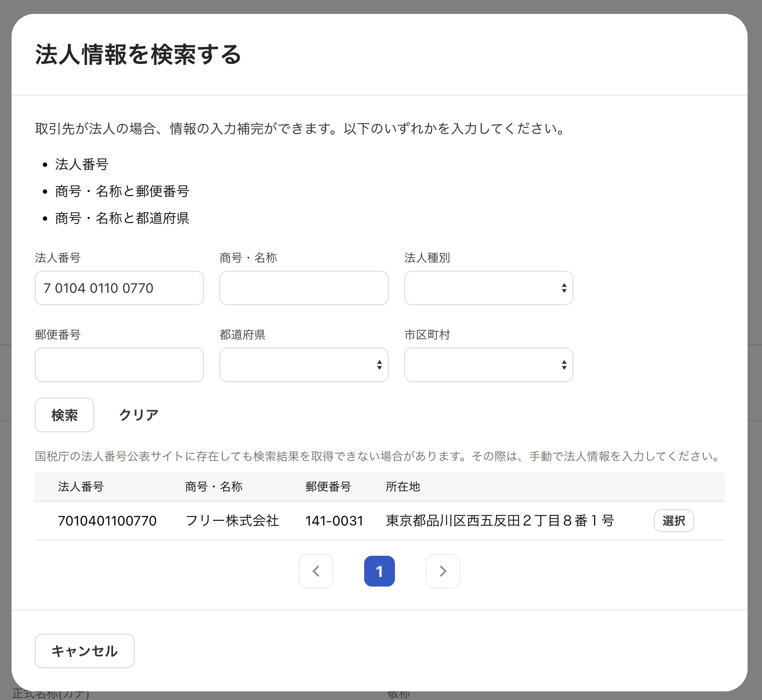
Task: Select page 1 in pagination
Action: 380,571
